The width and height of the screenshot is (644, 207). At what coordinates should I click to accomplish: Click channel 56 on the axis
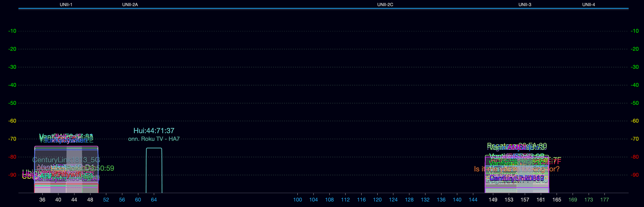point(122,200)
